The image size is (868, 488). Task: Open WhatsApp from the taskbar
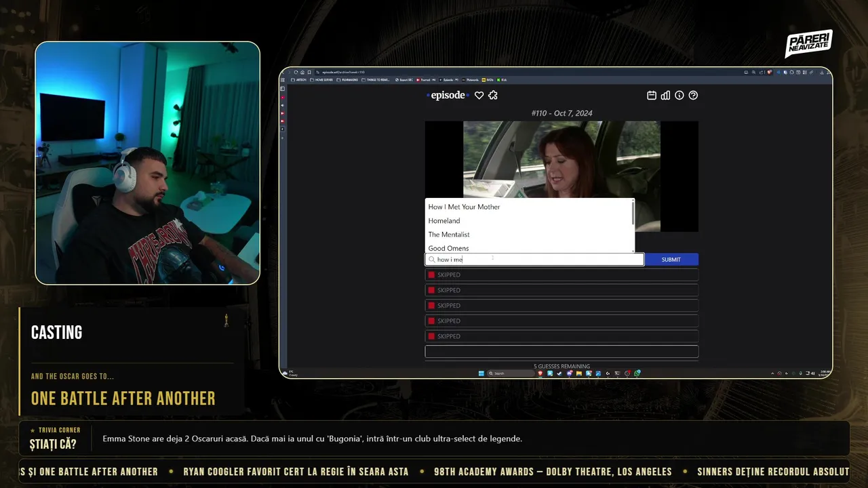[x=637, y=373]
